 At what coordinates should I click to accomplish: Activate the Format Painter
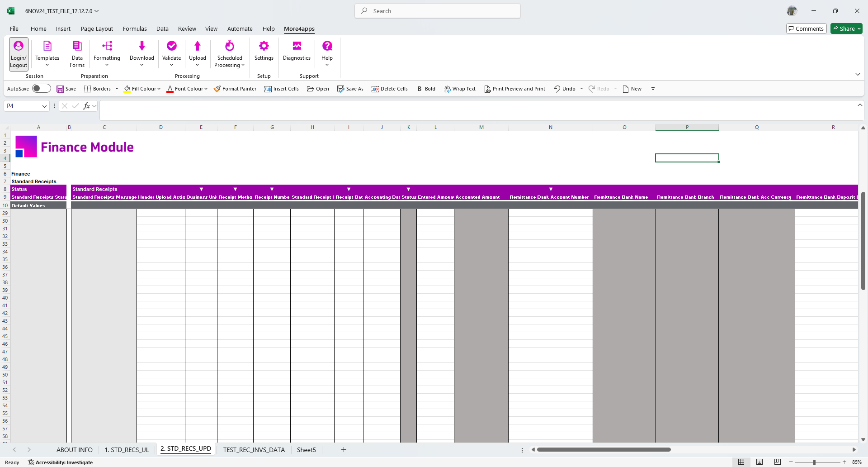(235, 89)
